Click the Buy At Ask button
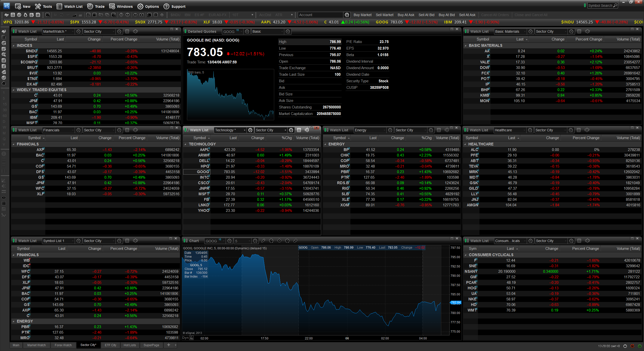Viewport: 644px width, 351px height. [406, 15]
